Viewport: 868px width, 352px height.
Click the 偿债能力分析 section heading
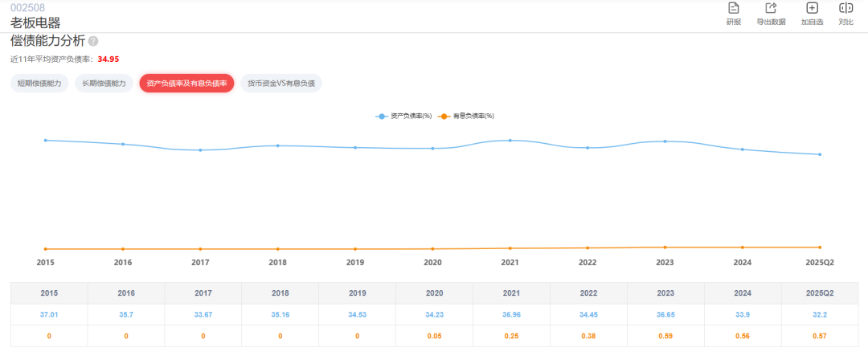coord(48,41)
